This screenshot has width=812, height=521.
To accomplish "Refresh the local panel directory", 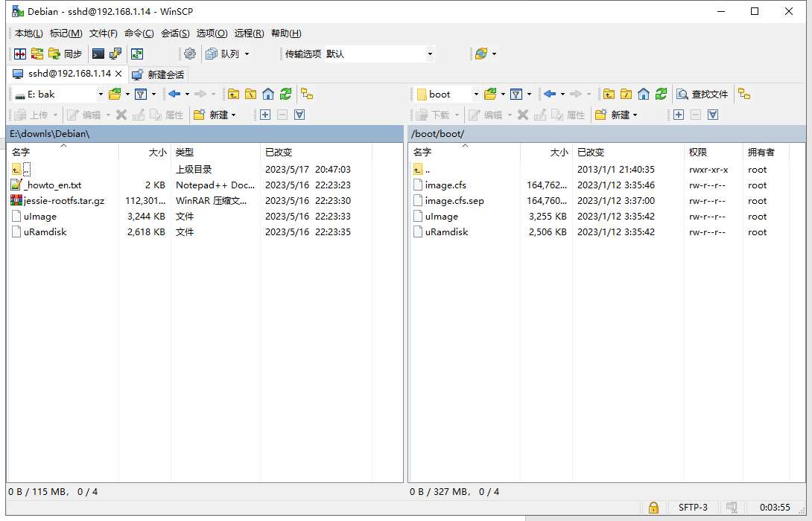I will tap(286, 94).
